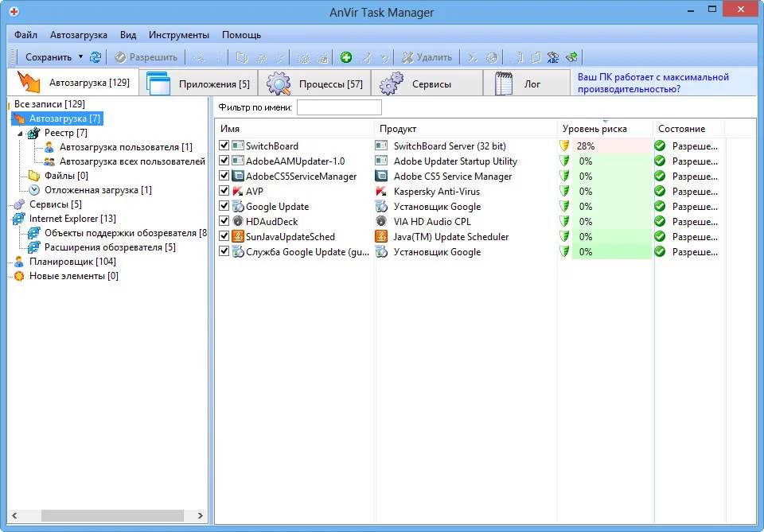Open the Ваш ПК работает с максимальной производительностью link
Image resolution: width=764 pixels, height=532 pixels.
point(653,83)
